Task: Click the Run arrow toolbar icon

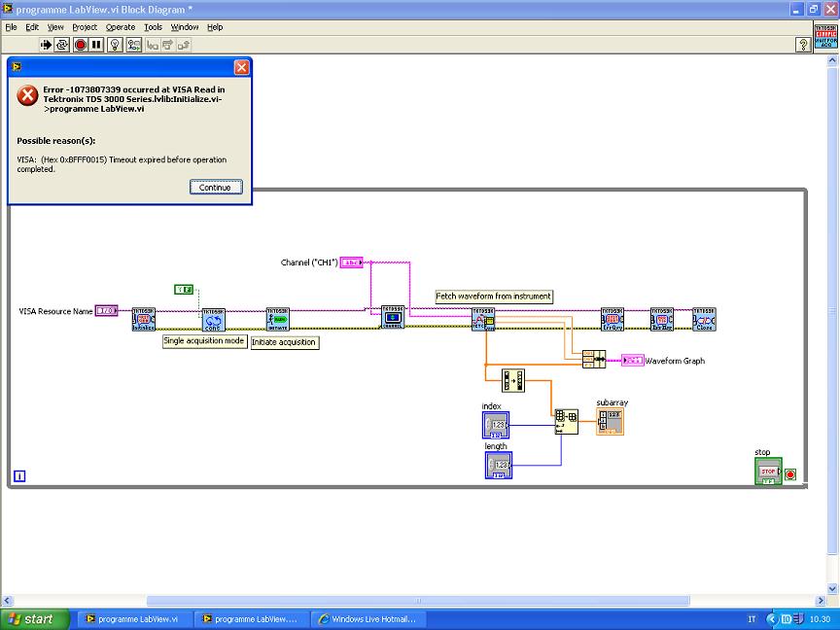Action: [x=46, y=45]
